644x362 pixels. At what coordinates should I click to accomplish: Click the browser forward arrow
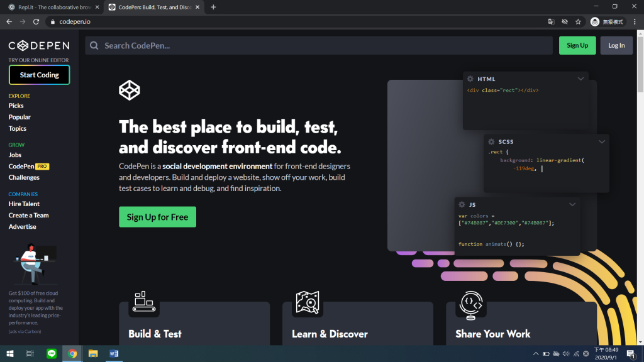tap(23, 22)
